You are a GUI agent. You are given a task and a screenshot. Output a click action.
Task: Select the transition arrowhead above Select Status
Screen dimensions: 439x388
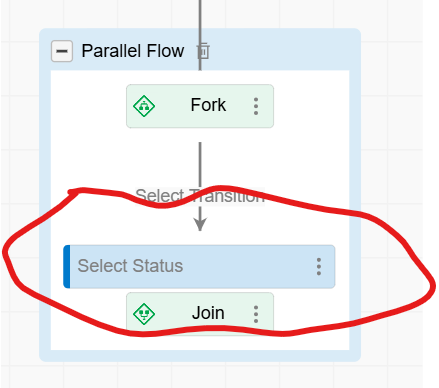(x=200, y=224)
